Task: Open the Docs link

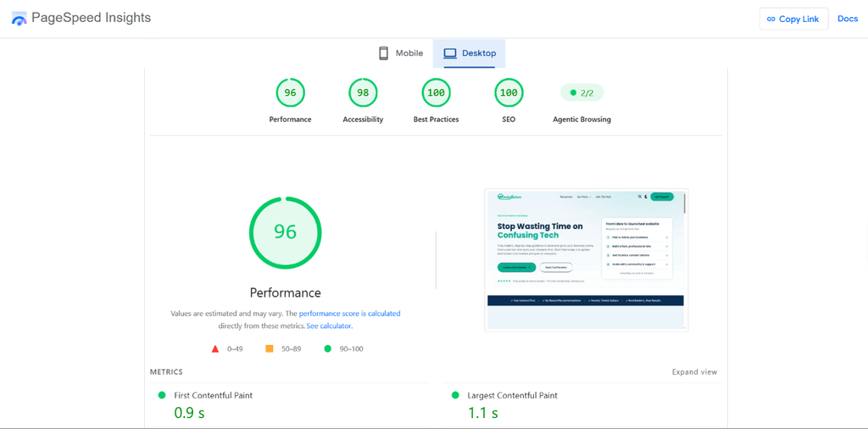Action: 848,19
